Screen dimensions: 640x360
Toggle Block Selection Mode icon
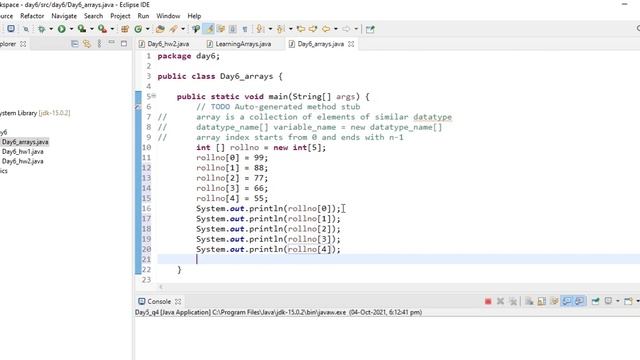[233, 29]
